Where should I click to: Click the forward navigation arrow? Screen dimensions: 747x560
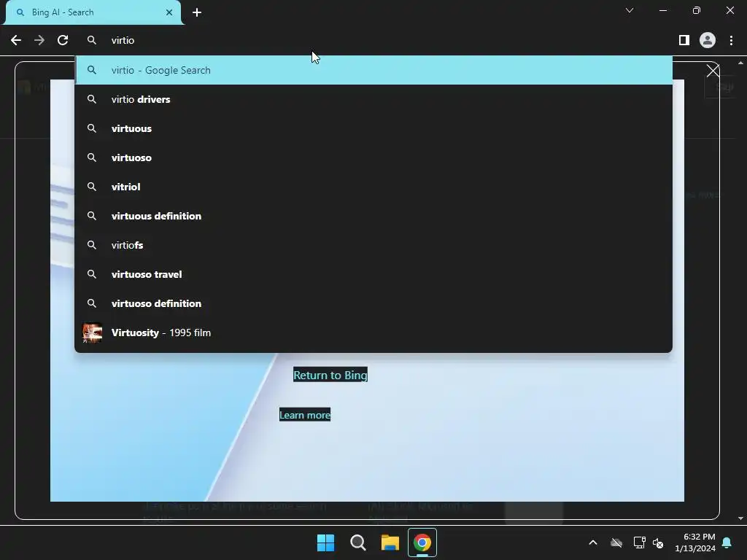coord(39,41)
